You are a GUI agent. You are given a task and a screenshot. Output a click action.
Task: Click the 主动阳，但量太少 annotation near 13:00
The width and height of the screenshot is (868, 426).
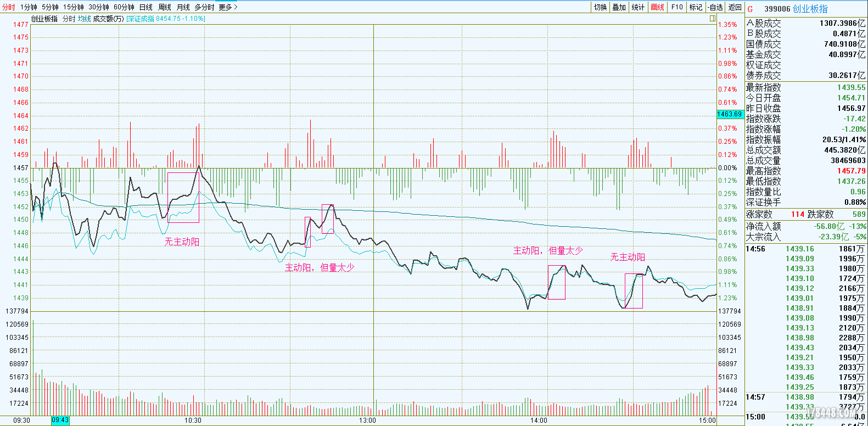[320, 267]
